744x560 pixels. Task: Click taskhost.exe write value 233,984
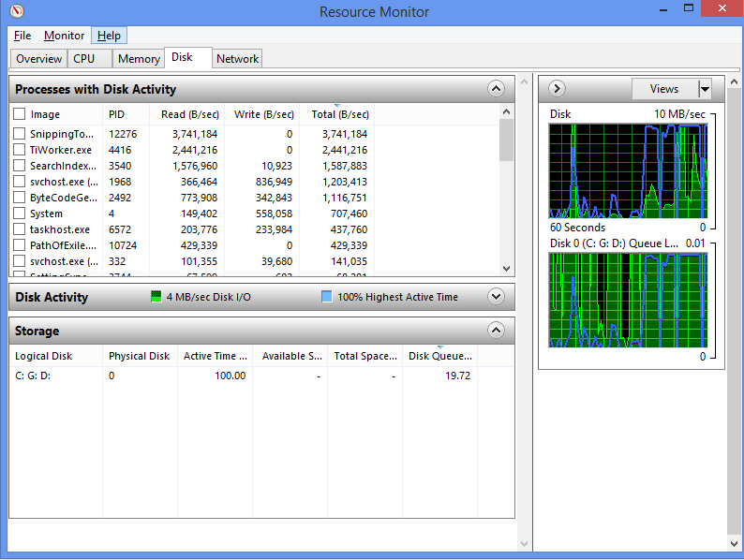point(274,229)
